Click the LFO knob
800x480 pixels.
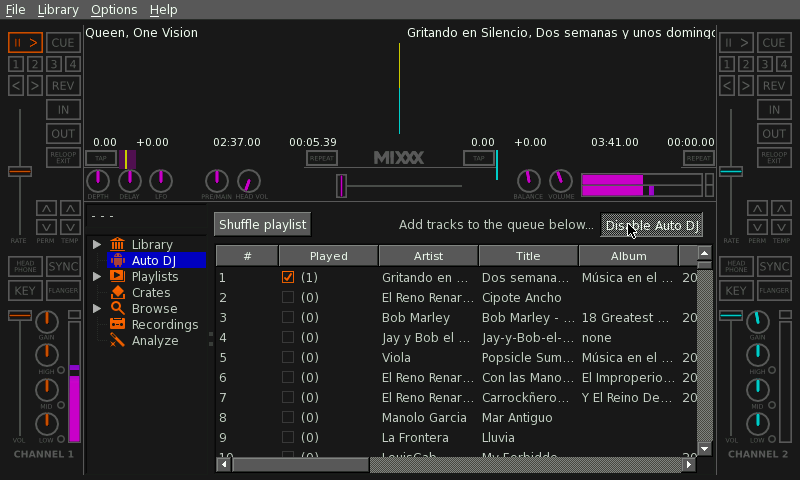point(161,181)
